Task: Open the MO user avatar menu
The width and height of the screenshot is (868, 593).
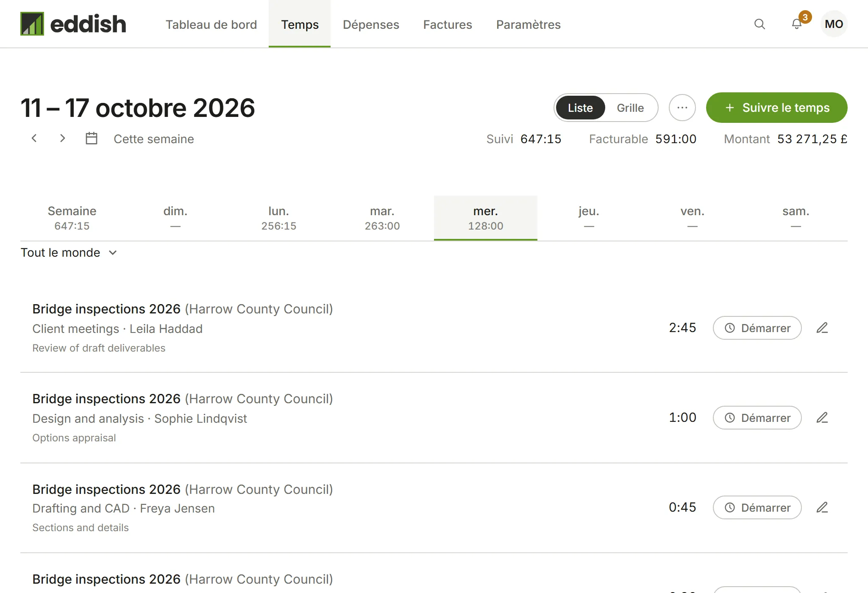Action: click(834, 24)
